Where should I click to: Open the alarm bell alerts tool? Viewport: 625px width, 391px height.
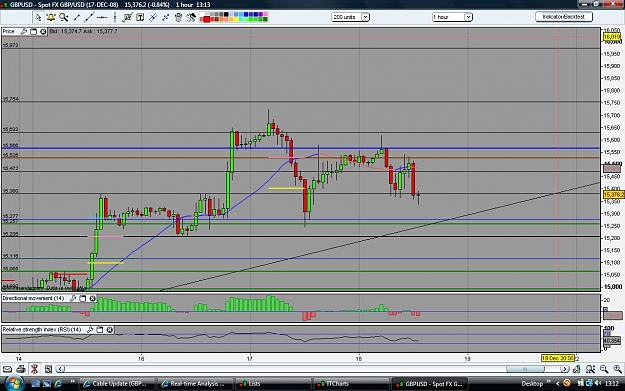(x=51, y=17)
